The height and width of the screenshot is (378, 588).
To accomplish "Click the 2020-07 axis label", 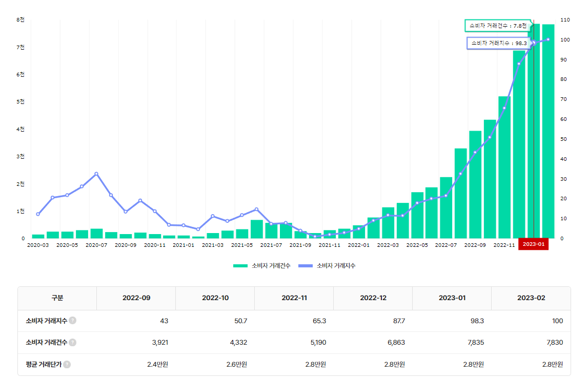I will click(96, 245).
